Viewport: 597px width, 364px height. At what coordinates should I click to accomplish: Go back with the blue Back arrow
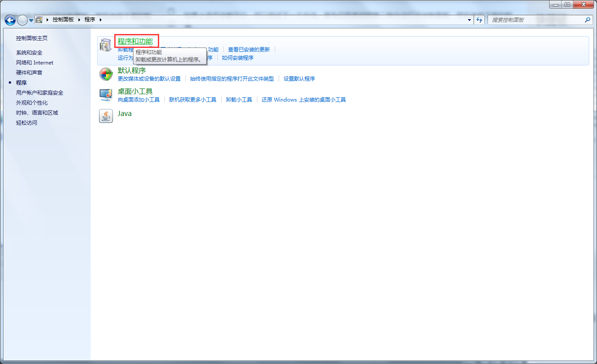click(x=10, y=20)
